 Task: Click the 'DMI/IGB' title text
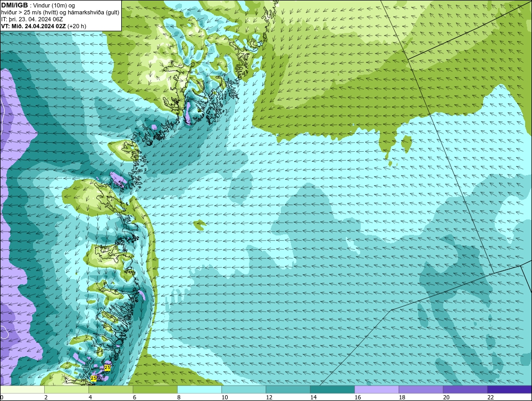click(14, 5)
